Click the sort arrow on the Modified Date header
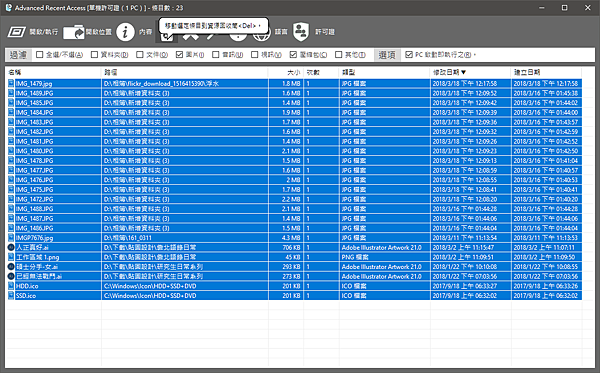 (x=464, y=72)
